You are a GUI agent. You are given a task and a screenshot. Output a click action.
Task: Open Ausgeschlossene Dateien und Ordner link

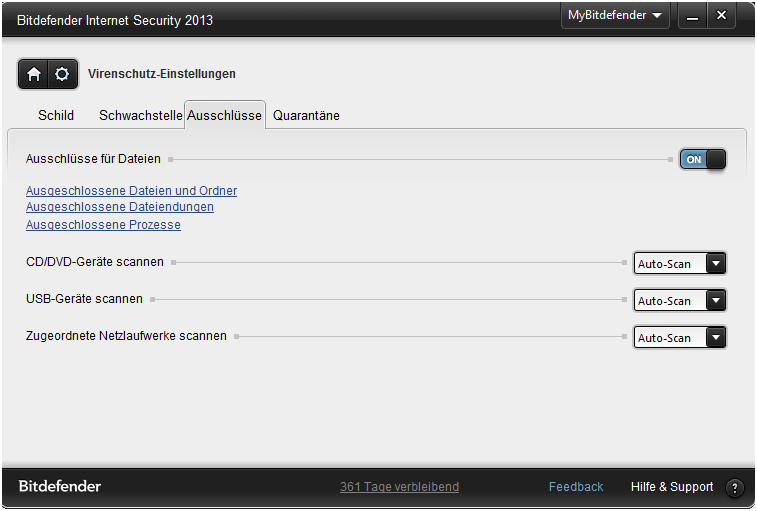tap(131, 191)
